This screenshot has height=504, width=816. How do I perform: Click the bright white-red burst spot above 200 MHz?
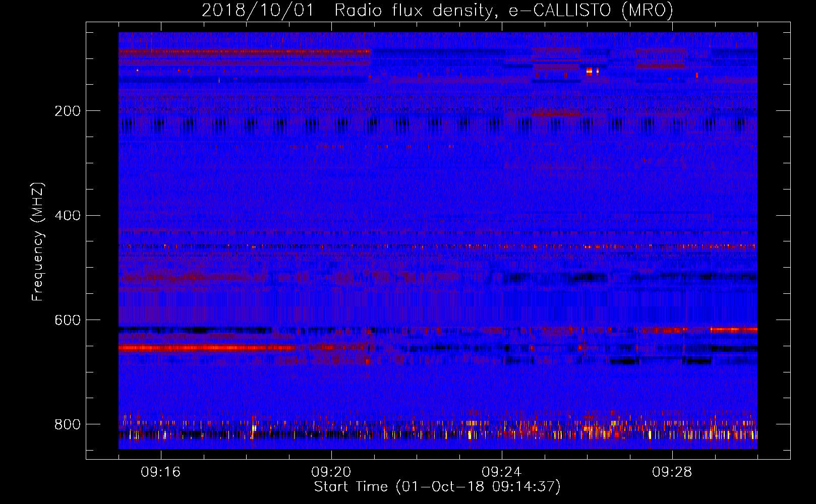[x=589, y=72]
